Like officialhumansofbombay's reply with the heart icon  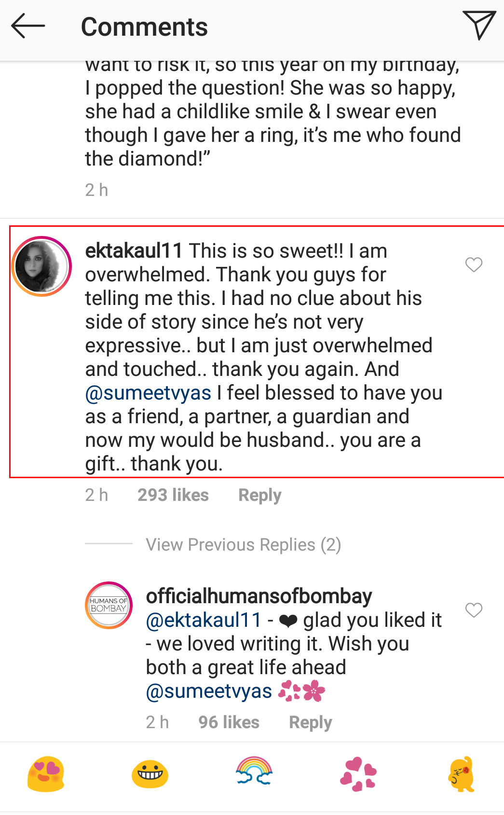tap(473, 610)
